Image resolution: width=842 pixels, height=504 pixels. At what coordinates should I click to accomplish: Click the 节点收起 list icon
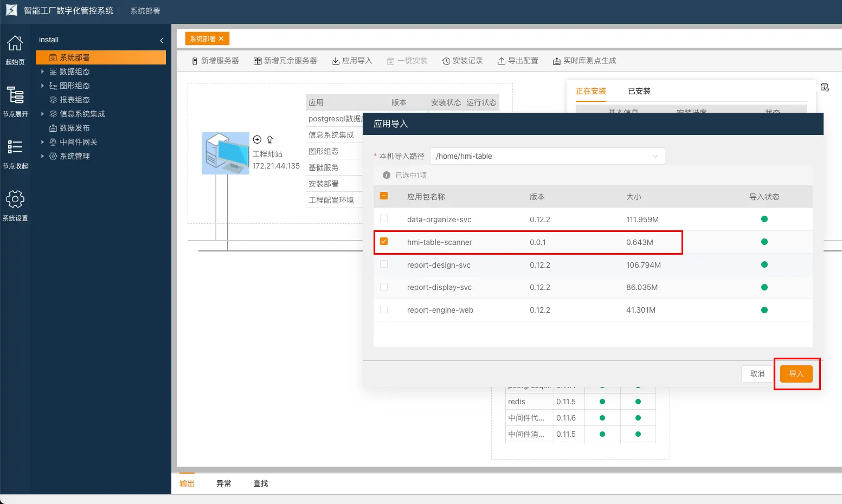[x=15, y=147]
